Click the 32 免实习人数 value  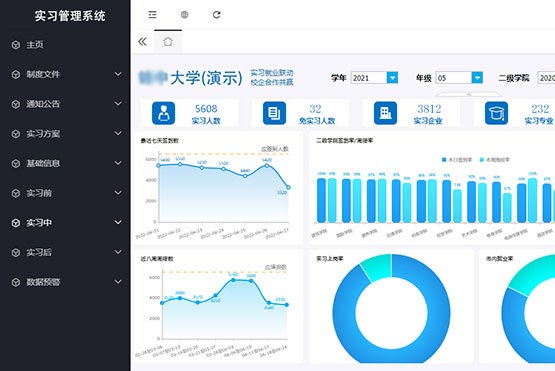(315, 109)
